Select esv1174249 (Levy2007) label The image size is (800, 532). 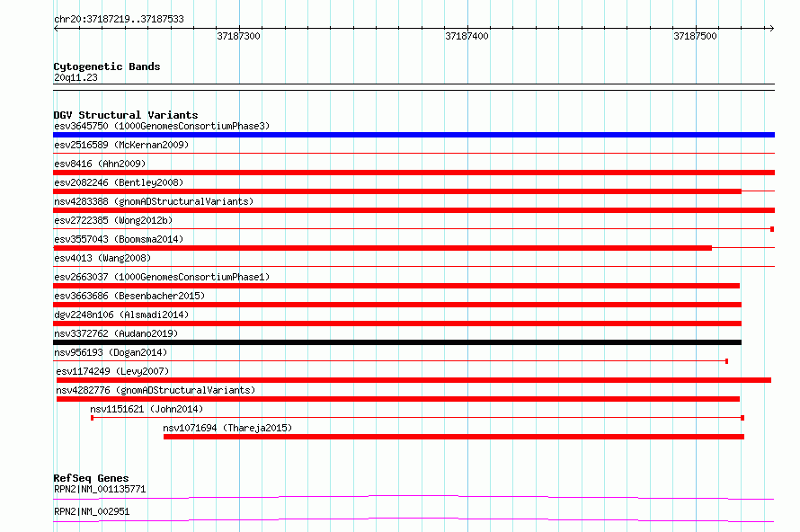point(112,371)
